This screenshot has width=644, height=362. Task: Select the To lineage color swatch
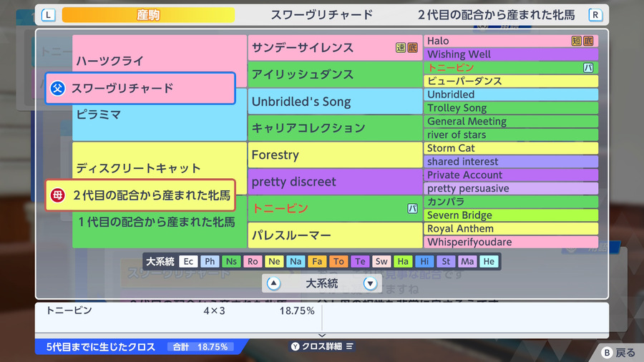[x=338, y=261]
